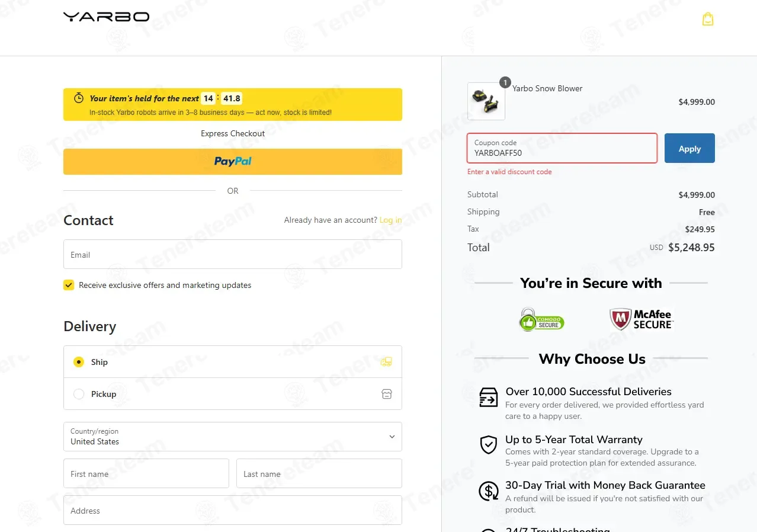757x532 pixels.
Task: Pay with the PayPal express button
Action: click(x=233, y=161)
